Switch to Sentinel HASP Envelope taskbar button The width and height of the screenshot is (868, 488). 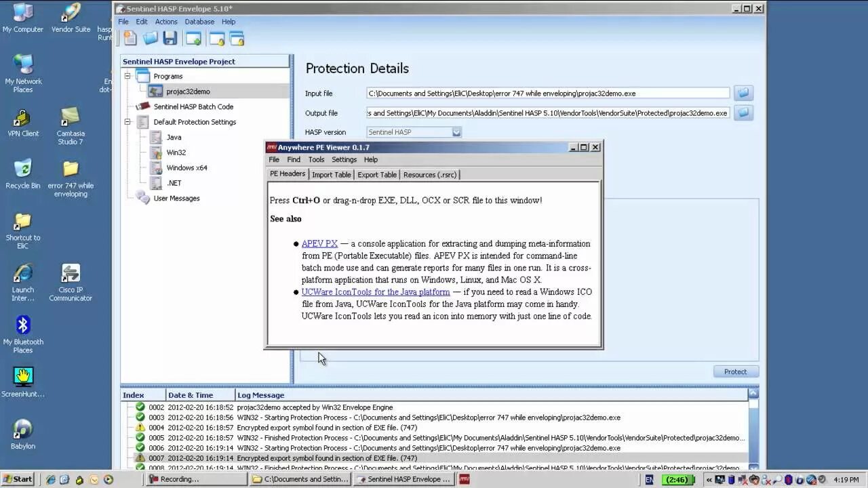tap(403, 479)
